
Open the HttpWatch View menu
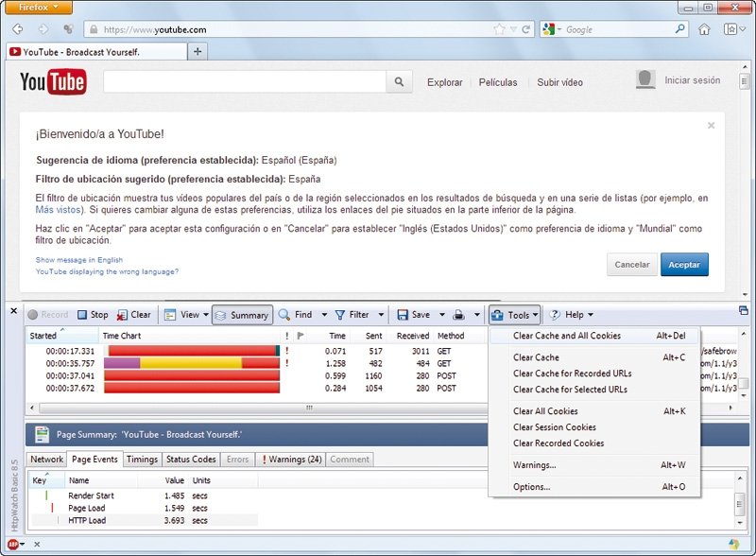point(186,315)
